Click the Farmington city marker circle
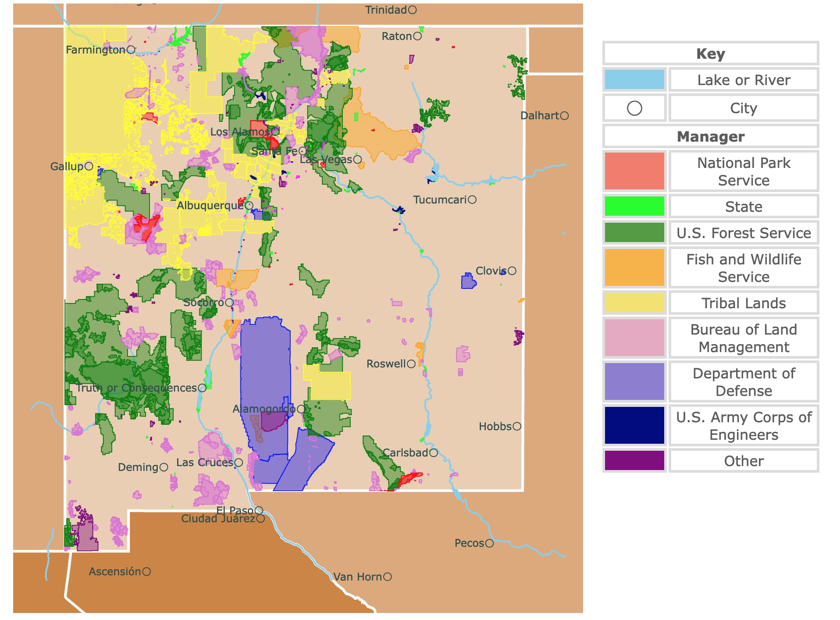Viewport: 840px width, 620px height. 131,50
